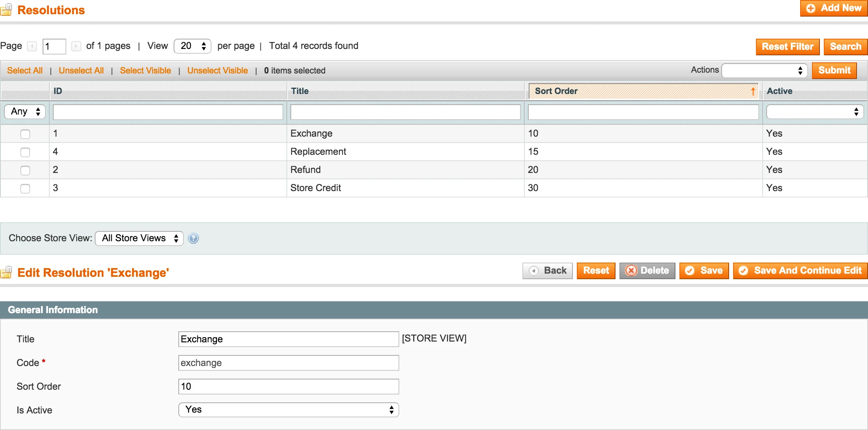Tick the Store Credit row checkbox
Screen dimensions: 868x430
pyautogui.click(x=25, y=188)
